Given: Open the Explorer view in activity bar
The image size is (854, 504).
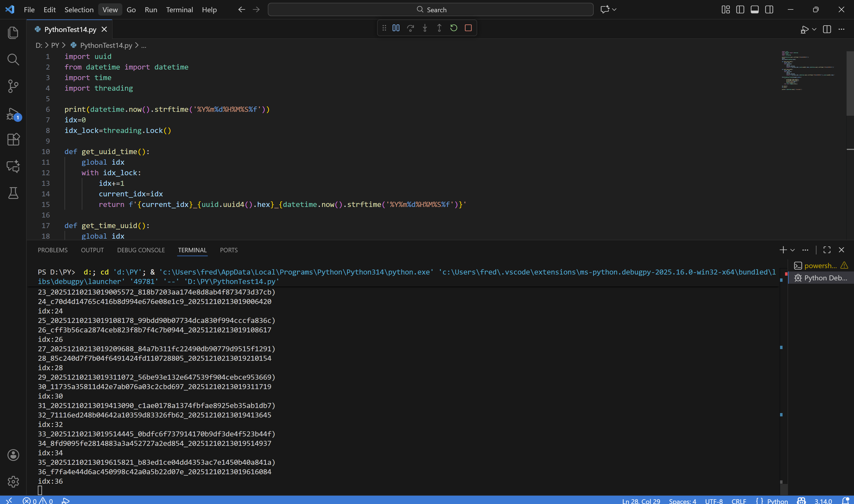Looking at the screenshot, I should [13, 33].
